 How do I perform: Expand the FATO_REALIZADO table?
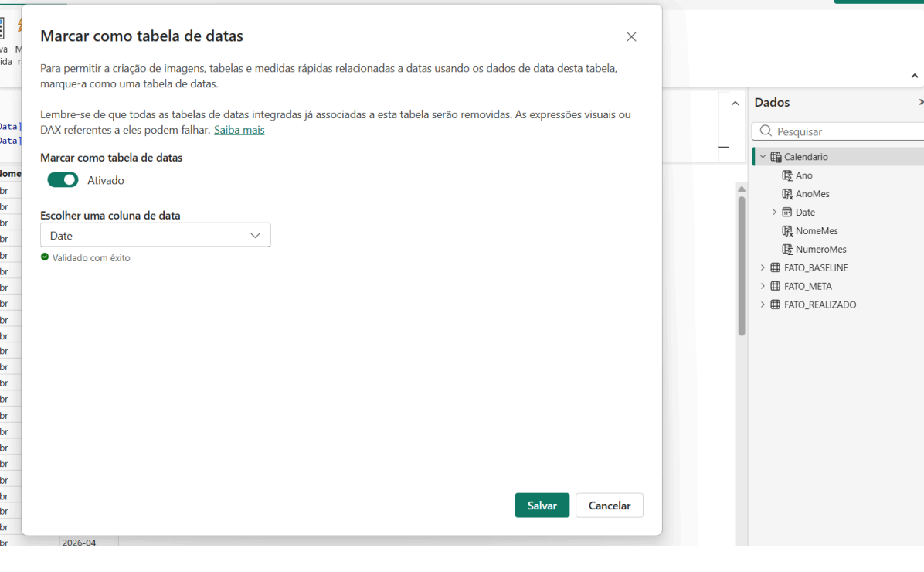click(x=763, y=305)
